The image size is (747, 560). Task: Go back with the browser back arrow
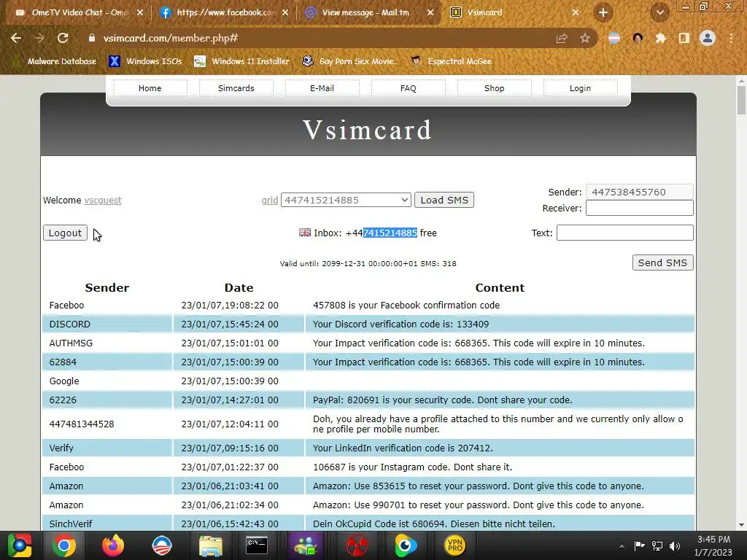[x=16, y=38]
